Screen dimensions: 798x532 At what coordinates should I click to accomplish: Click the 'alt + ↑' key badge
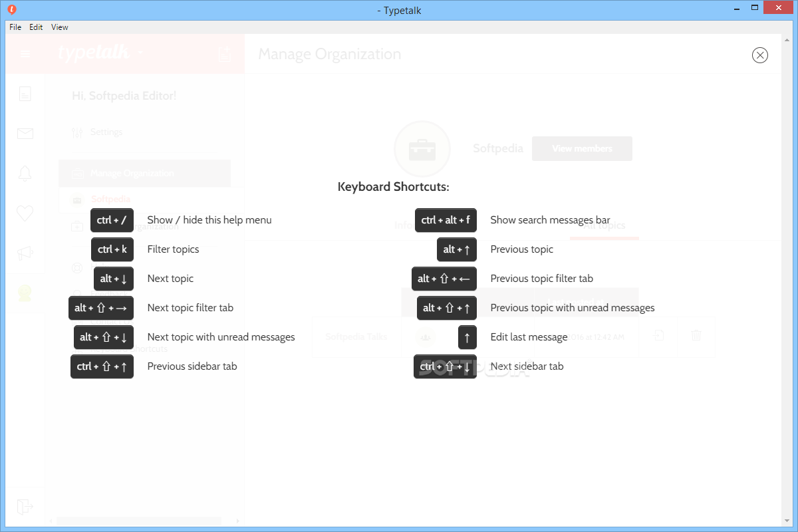[x=457, y=249]
